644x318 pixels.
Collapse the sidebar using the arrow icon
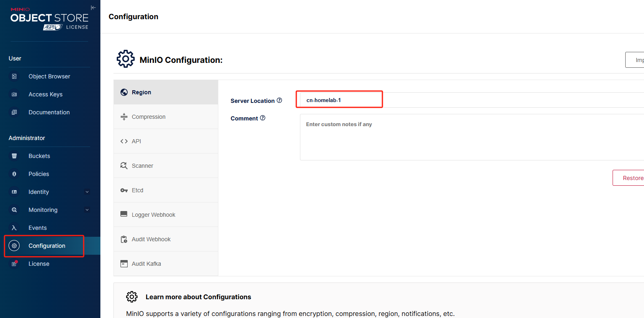pyautogui.click(x=93, y=7)
